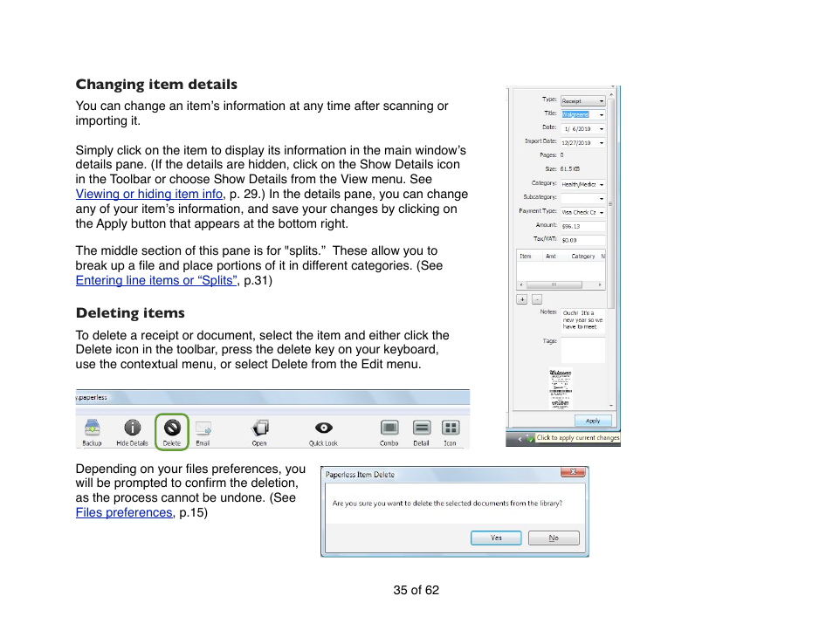Click the Email toolbar icon
The width and height of the screenshot is (833, 644).
pyautogui.click(x=203, y=428)
